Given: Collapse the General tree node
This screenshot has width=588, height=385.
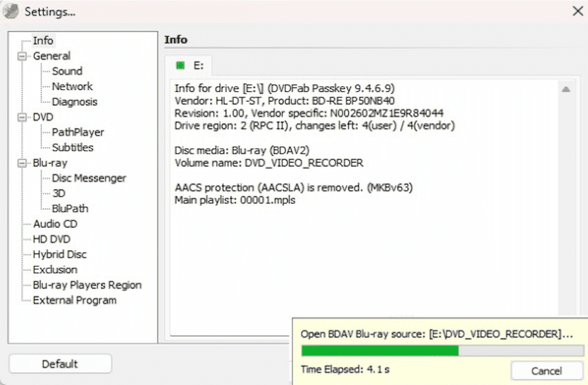Looking at the screenshot, I should pos(22,56).
